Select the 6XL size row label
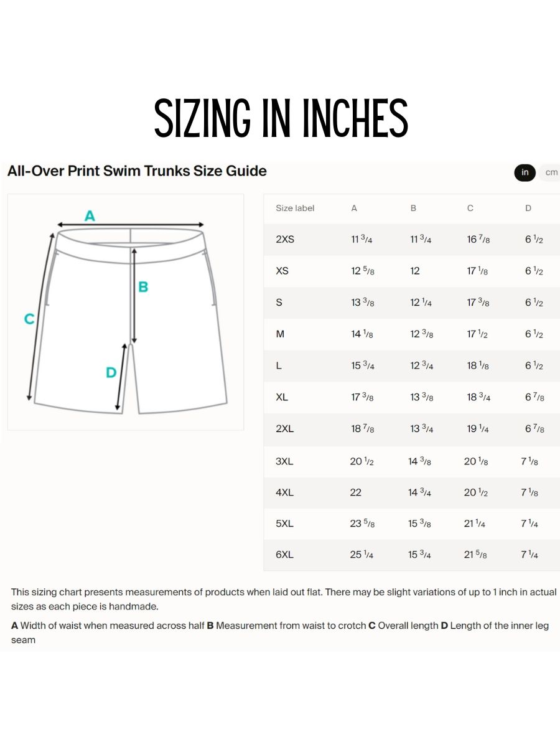Viewport: 560px width, 747px height. (284, 555)
